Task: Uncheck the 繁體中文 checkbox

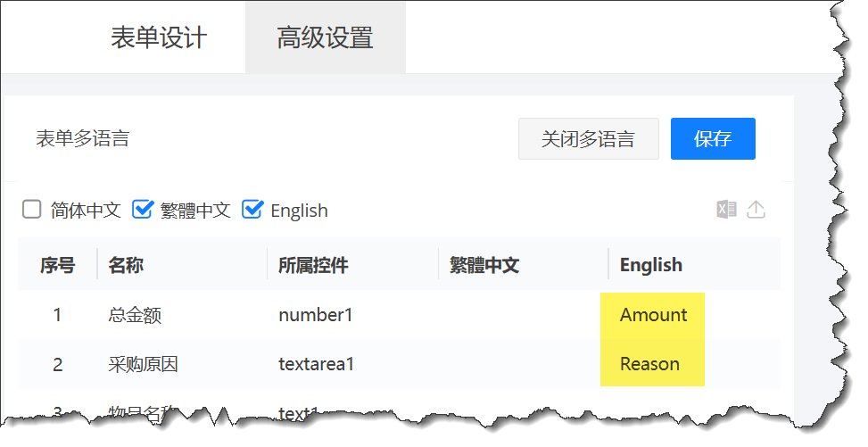Action: (x=142, y=210)
